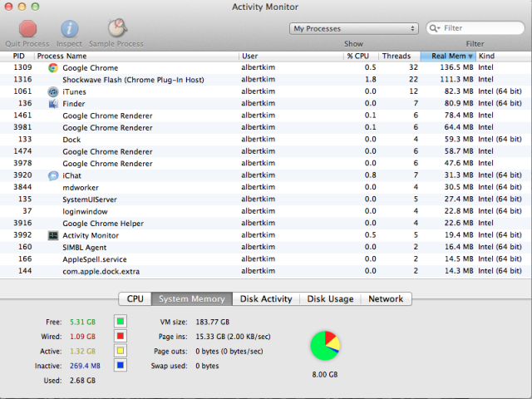Open the My Processes dropdown
The width and height of the screenshot is (532, 399).
tap(353, 28)
